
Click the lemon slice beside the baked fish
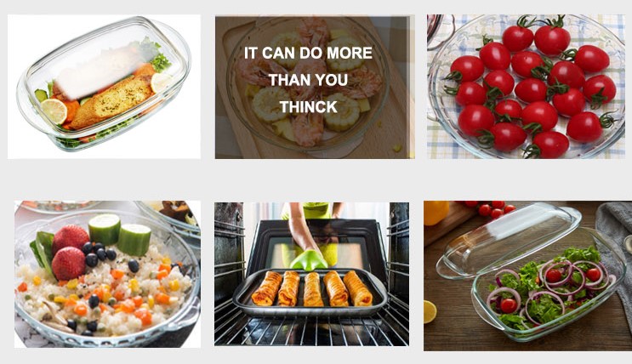[54, 111]
